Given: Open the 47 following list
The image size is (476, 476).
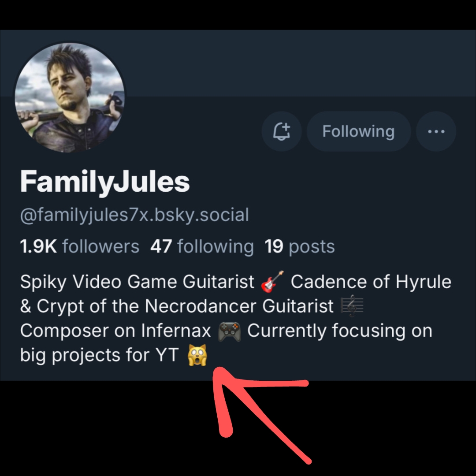Looking at the screenshot, I should tap(202, 247).
